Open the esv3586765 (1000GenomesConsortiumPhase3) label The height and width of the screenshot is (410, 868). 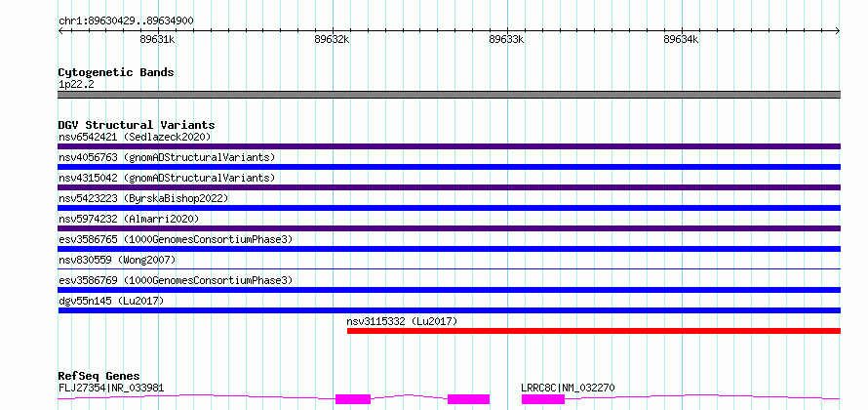coord(176,239)
